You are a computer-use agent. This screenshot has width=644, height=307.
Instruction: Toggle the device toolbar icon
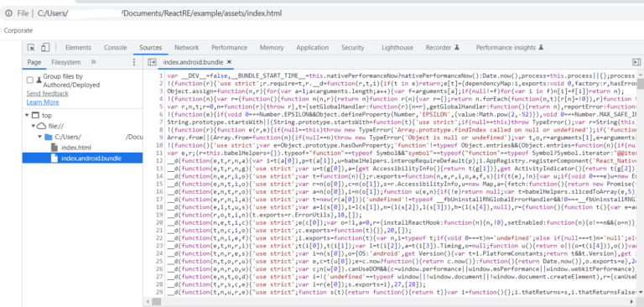pyautogui.click(x=45, y=48)
